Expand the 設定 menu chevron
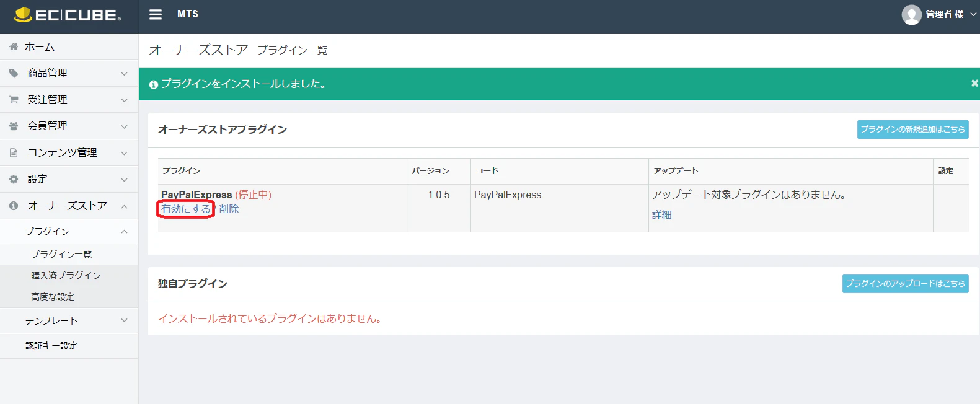980x404 pixels. coord(125,180)
